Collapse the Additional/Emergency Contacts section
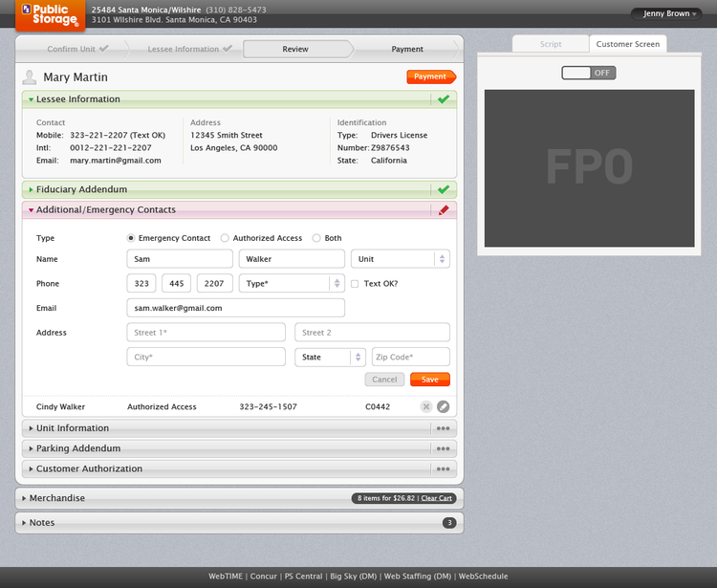 click(32, 210)
